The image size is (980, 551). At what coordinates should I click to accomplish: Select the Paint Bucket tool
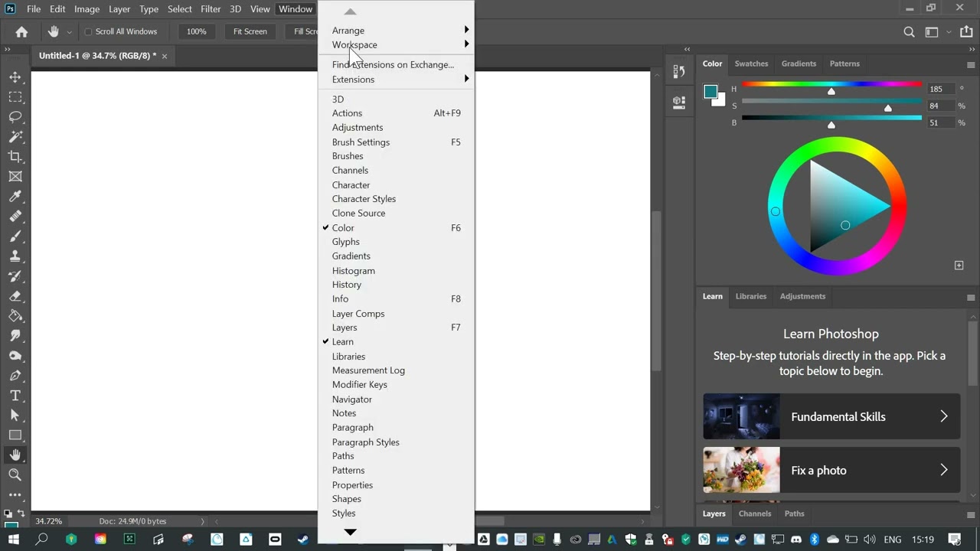tap(15, 316)
